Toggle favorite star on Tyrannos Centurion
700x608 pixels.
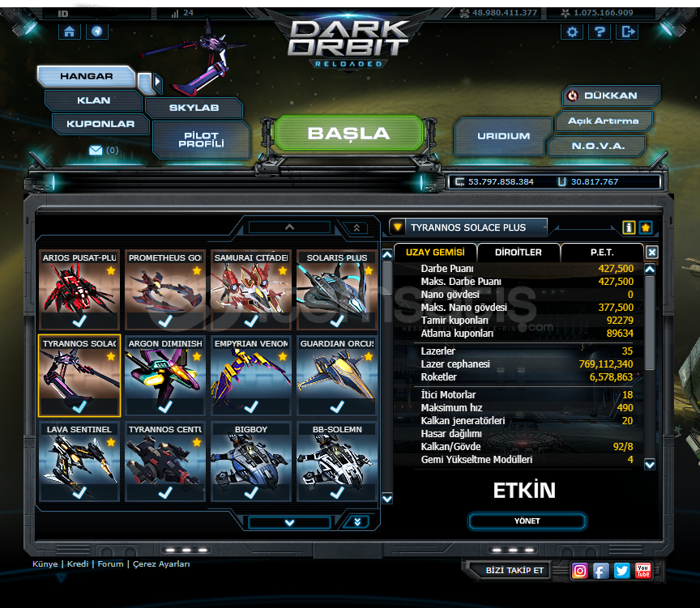coord(197,442)
